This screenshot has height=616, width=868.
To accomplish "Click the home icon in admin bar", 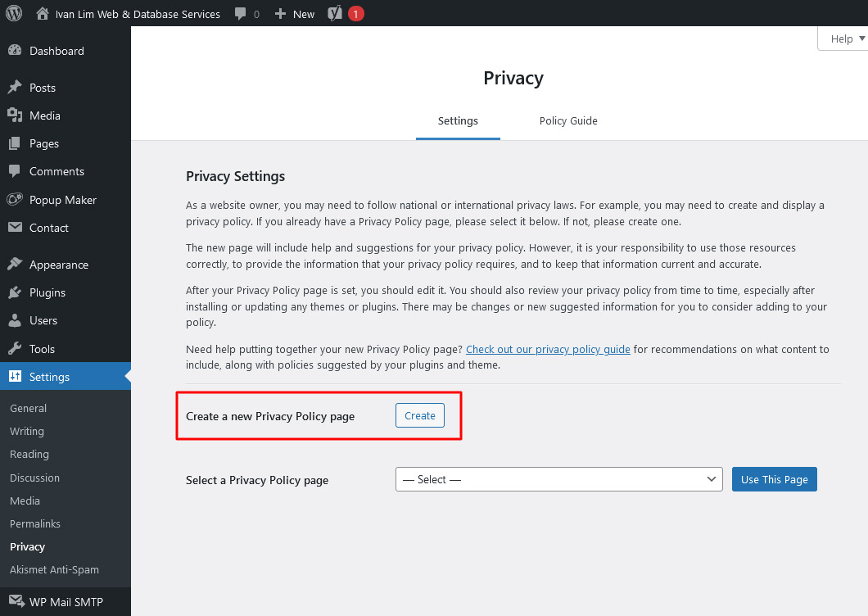I will coord(43,13).
